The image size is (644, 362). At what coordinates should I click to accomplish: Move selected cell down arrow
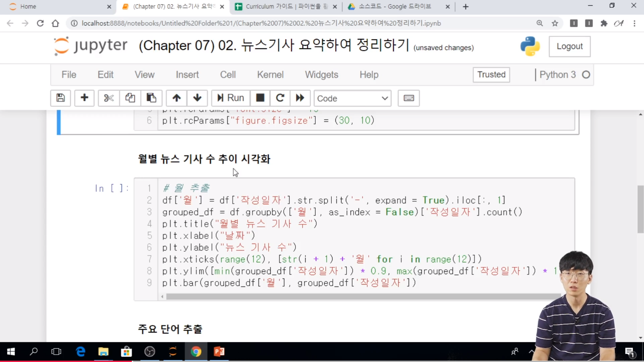coord(197,98)
